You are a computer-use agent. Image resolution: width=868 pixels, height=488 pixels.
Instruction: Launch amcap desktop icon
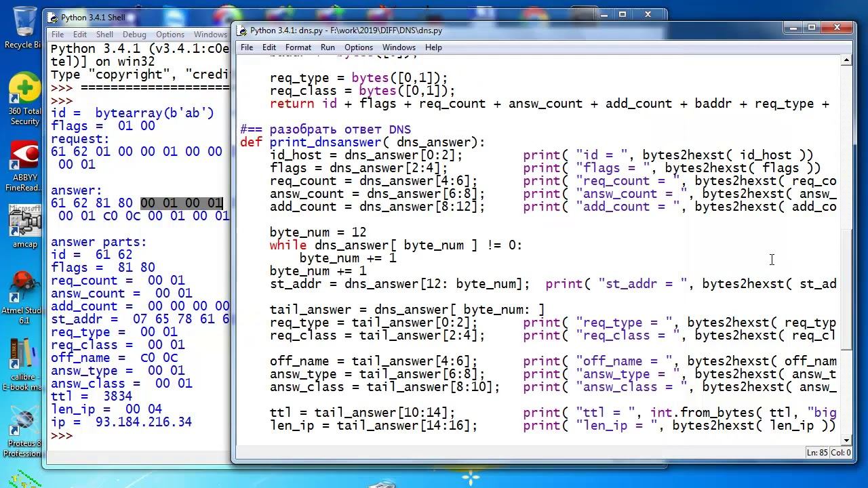click(x=24, y=227)
